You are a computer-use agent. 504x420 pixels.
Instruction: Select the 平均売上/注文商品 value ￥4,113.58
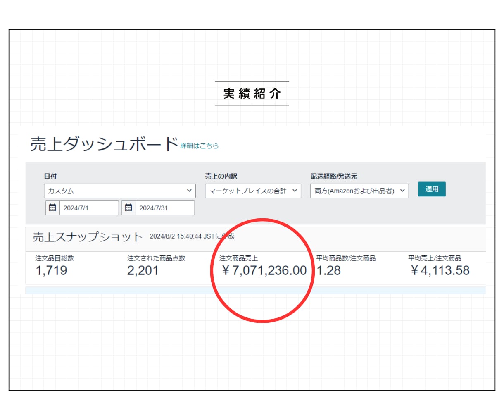coord(440,270)
